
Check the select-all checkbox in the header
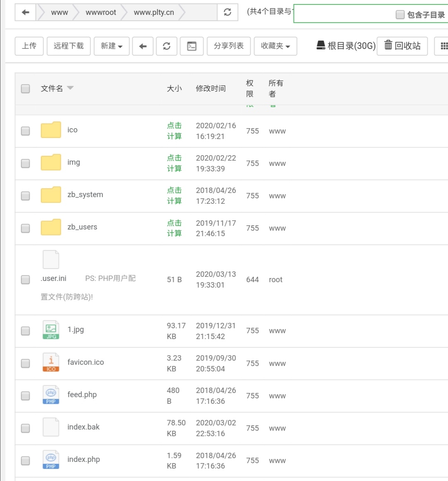tap(25, 88)
